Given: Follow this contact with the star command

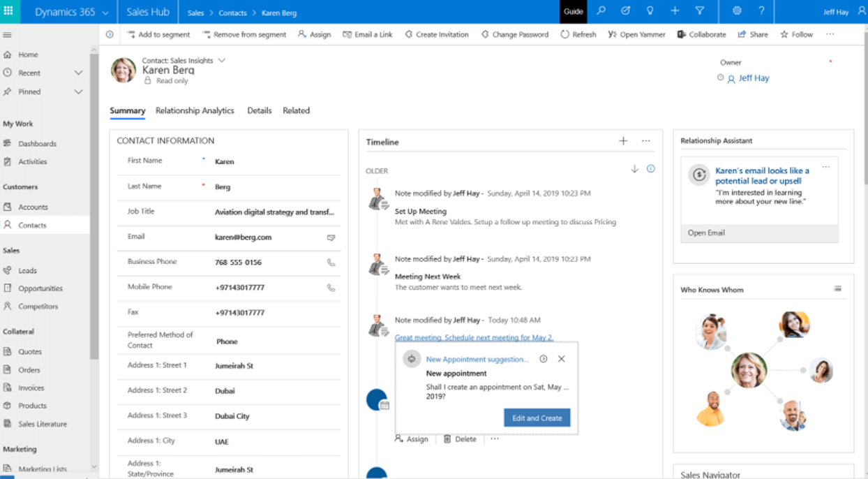Looking at the screenshot, I should [796, 34].
